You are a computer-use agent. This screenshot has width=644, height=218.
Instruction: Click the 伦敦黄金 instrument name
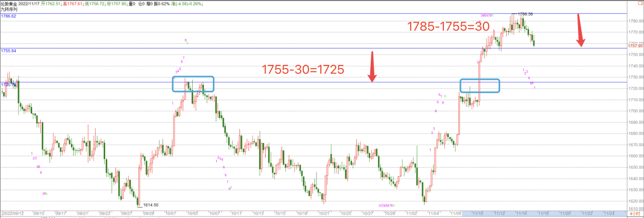[10, 4]
